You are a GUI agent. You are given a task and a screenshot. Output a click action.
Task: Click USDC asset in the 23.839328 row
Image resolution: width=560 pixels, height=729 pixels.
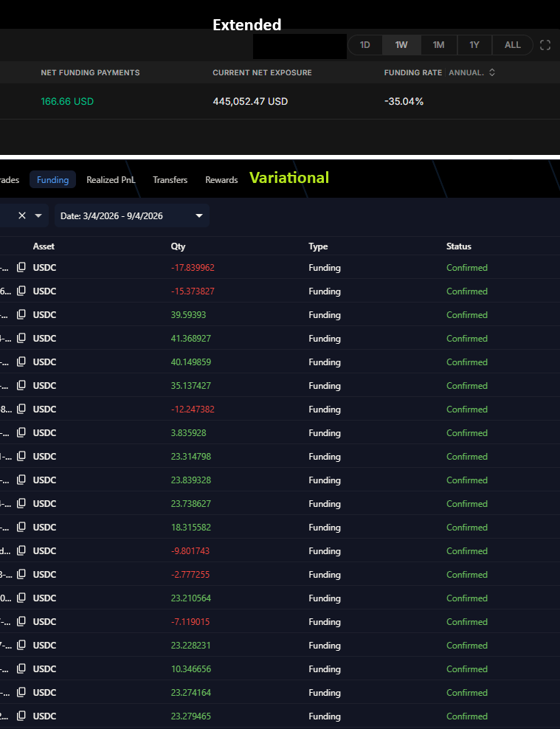(44, 480)
